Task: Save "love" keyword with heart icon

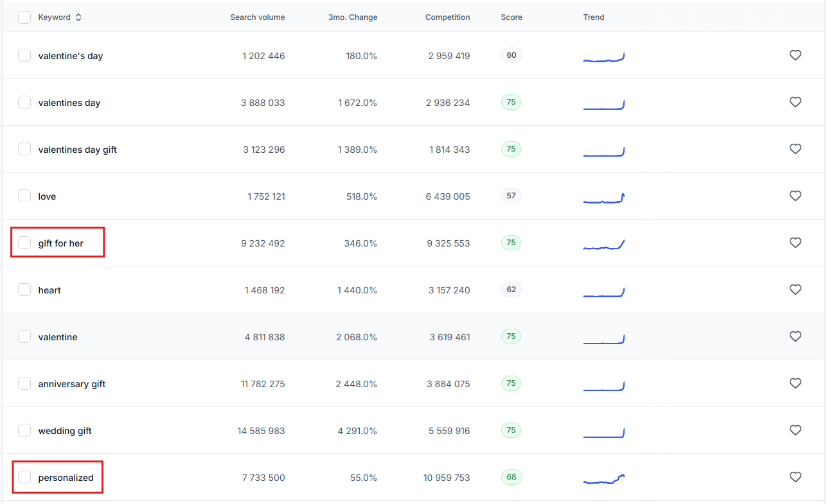Action: 795,196
